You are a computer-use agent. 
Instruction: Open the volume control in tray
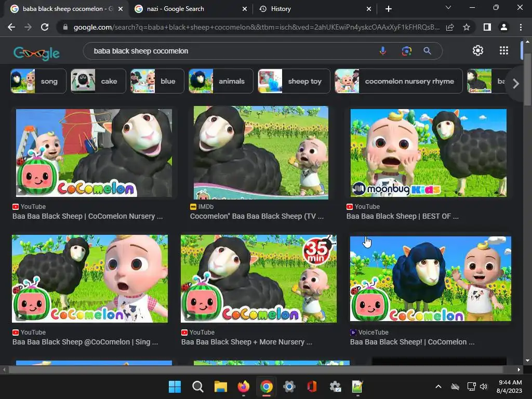click(x=484, y=387)
